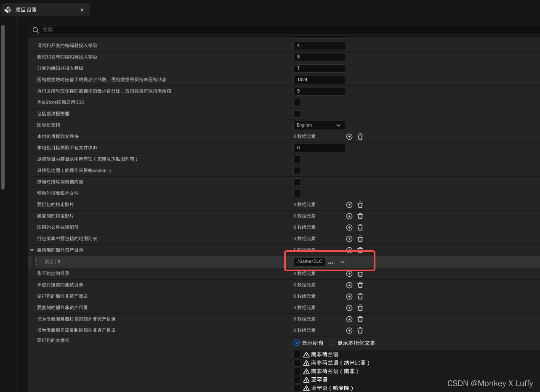Screen dimensions: 540x392
Task: Click the search magnifier icon
Action: (36, 30)
